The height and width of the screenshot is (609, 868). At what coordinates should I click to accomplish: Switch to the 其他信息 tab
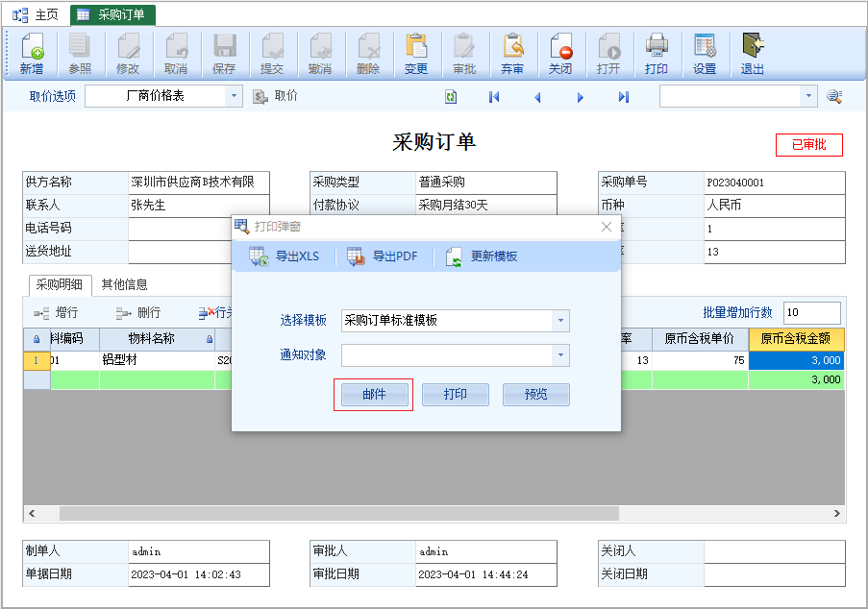pos(125,284)
